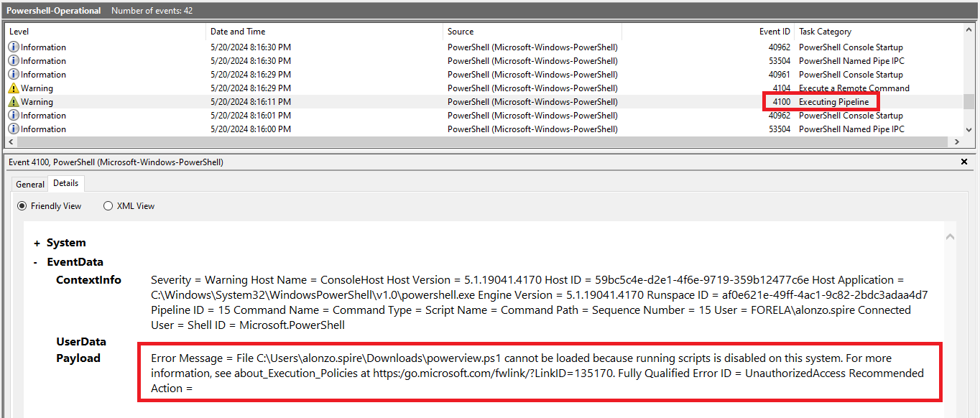This screenshot has height=418, width=980.
Task: Open the General tab
Action: tap(30, 185)
